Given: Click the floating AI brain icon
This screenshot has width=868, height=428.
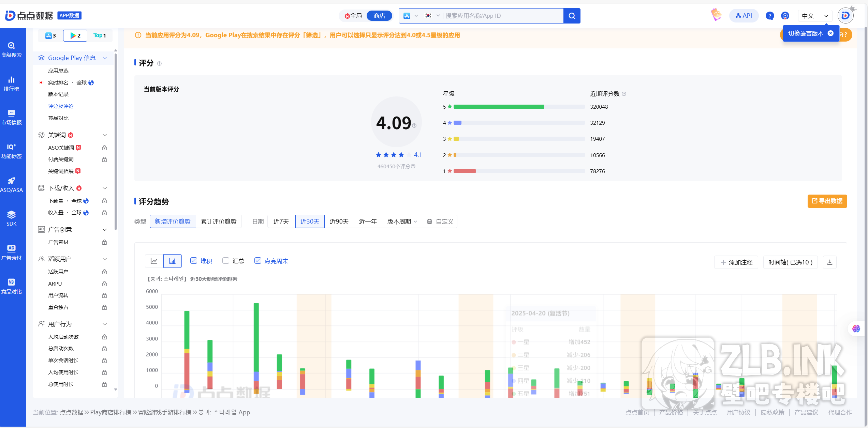Looking at the screenshot, I should click(856, 328).
